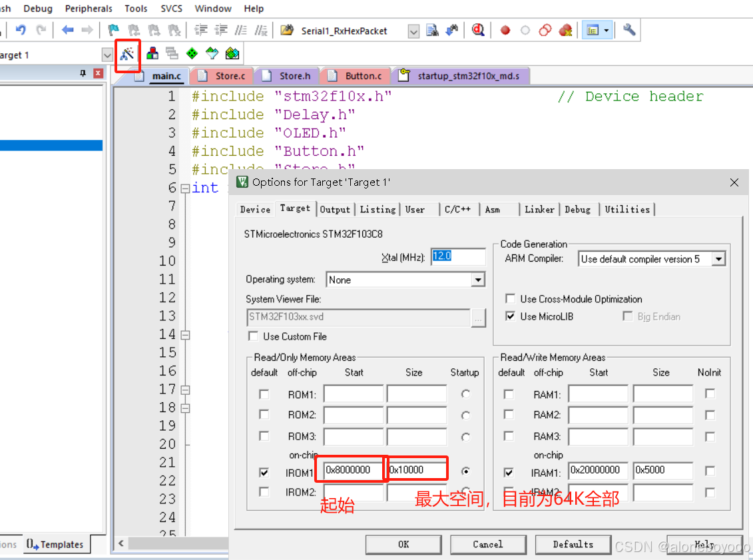Navigate backwards with the blue arrow
The width and height of the screenshot is (753, 560).
coord(67,30)
